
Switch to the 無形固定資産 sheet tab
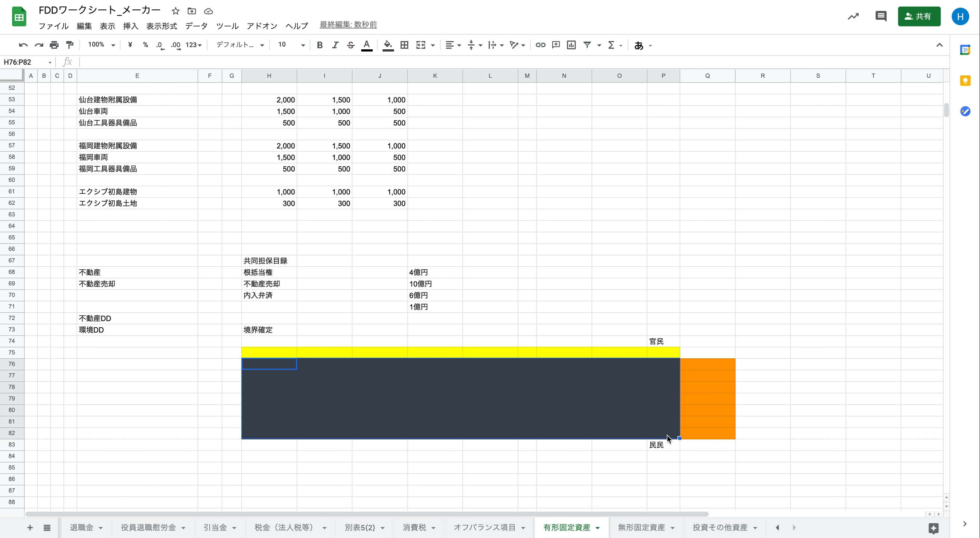tap(642, 527)
